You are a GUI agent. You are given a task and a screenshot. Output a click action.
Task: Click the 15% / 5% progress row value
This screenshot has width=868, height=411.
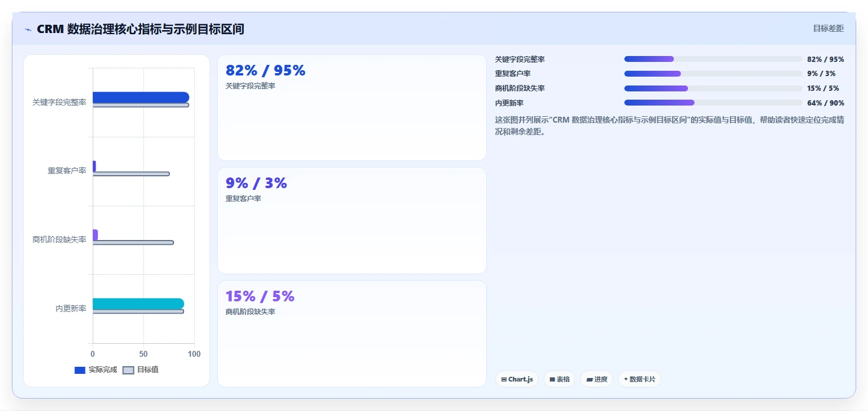pyautogui.click(x=823, y=88)
